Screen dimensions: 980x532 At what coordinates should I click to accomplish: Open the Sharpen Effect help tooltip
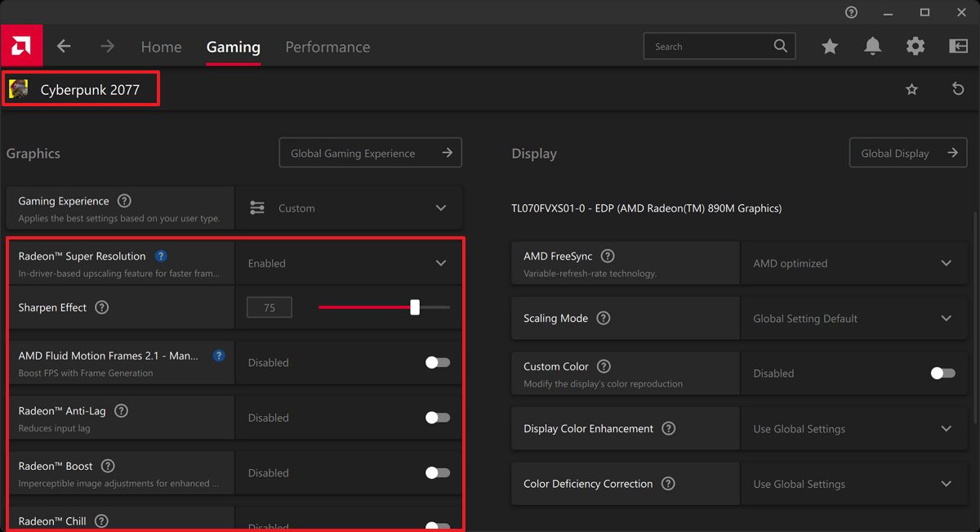pyautogui.click(x=101, y=307)
